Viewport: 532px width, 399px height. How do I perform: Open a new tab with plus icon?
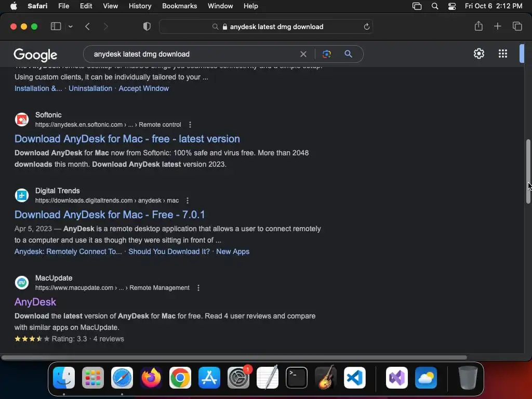[497, 26]
